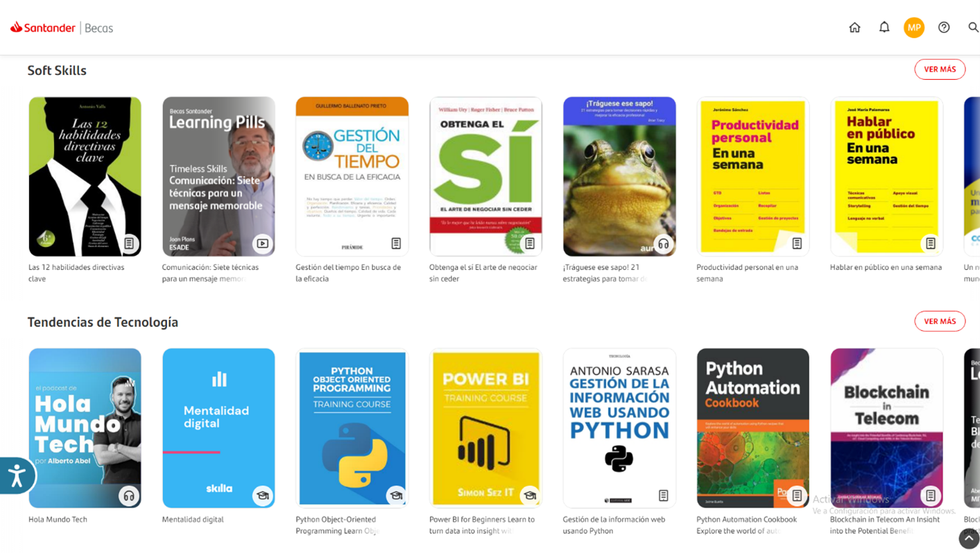The image size is (980, 556).
Task: Open the home icon in the header
Action: pos(854,28)
